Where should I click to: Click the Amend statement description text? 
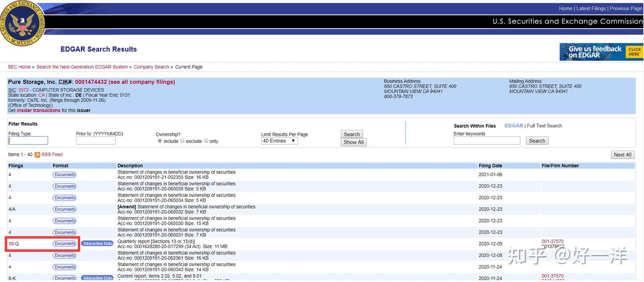(186, 207)
